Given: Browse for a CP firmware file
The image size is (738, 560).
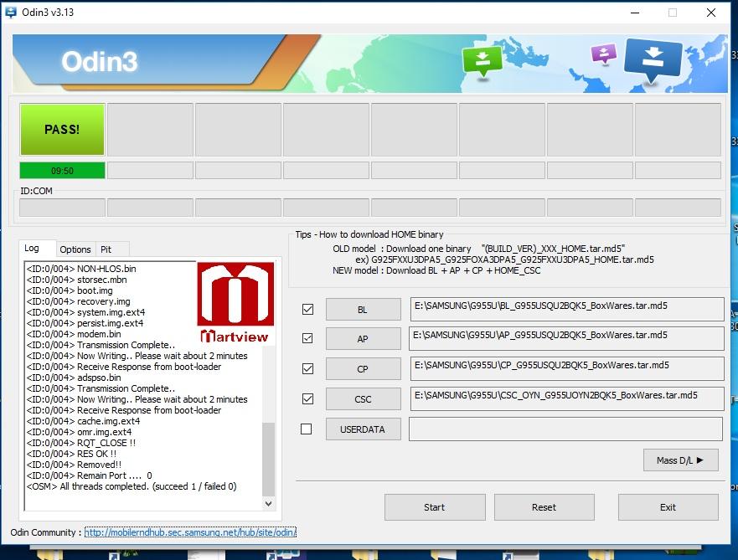Looking at the screenshot, I should coord(363,369).
